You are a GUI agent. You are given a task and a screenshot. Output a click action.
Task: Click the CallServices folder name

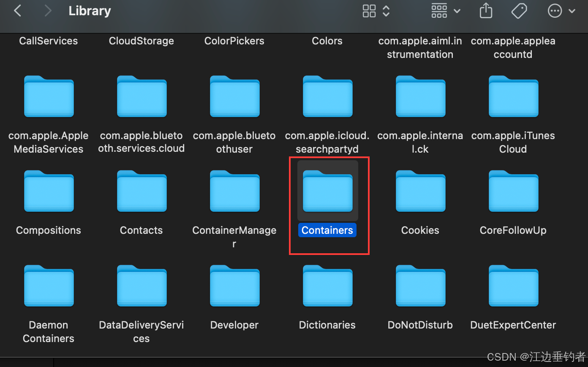pyautogui.click(x=49, y=41)
